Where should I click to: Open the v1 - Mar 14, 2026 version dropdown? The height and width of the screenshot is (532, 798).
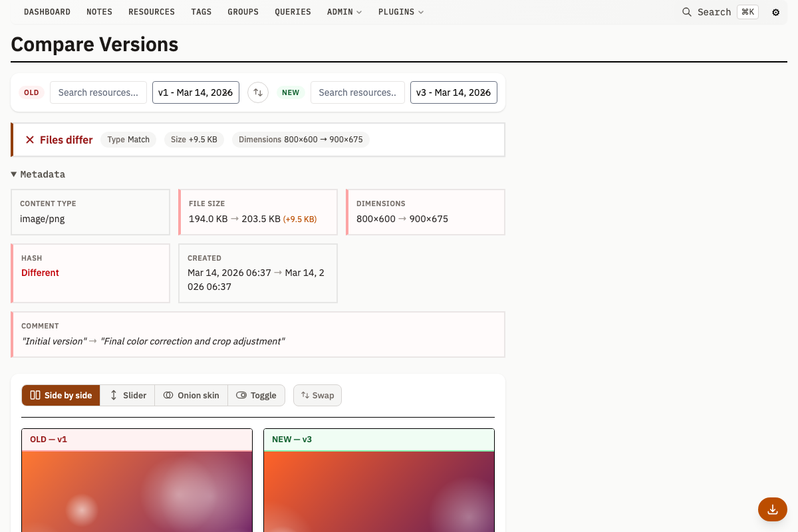[196, 92]
